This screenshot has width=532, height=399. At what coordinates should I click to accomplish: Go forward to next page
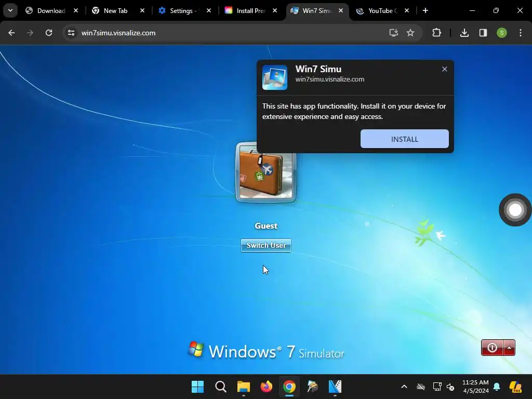point(30,33)
